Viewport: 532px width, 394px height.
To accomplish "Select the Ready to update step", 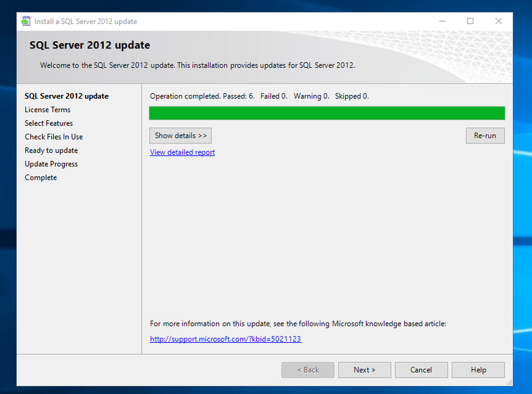I will pos(51,150).
